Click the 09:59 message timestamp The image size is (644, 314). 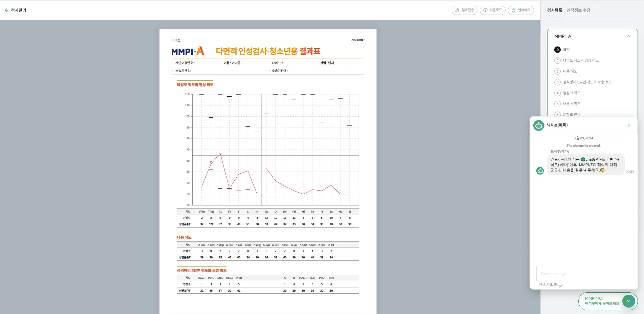[x=630, y=172]
